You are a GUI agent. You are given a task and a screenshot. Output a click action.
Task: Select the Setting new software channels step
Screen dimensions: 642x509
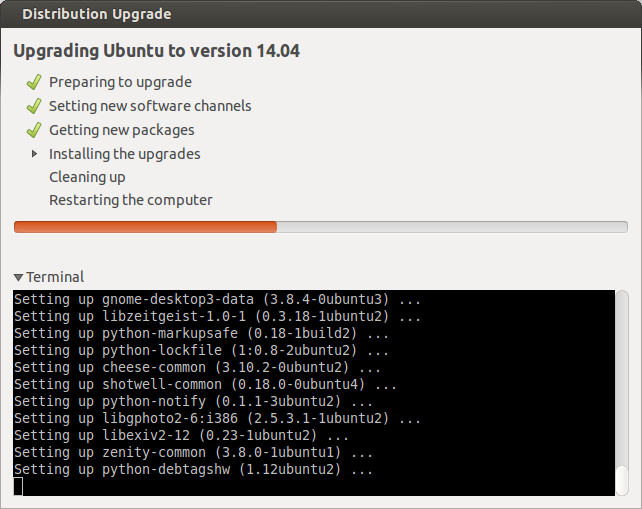[150, 106]
